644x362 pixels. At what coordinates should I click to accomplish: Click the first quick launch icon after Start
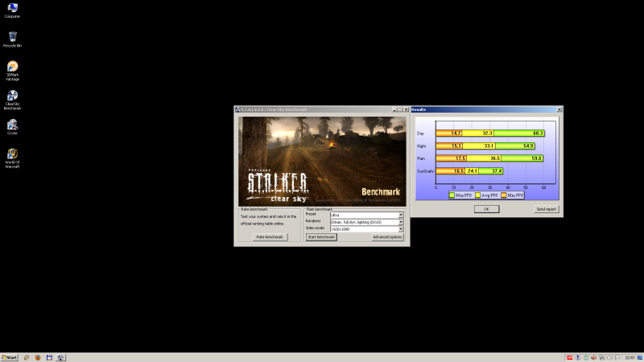(x=27, y=357)
